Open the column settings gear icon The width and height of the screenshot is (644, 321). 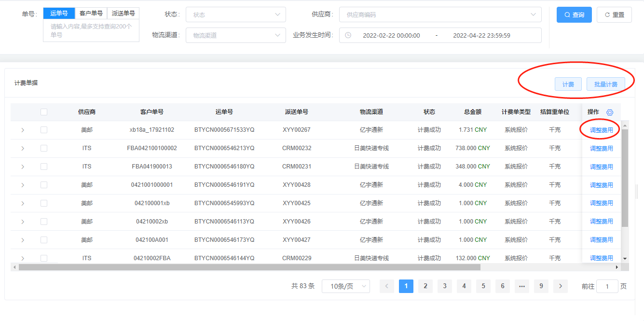pos(610,112)
